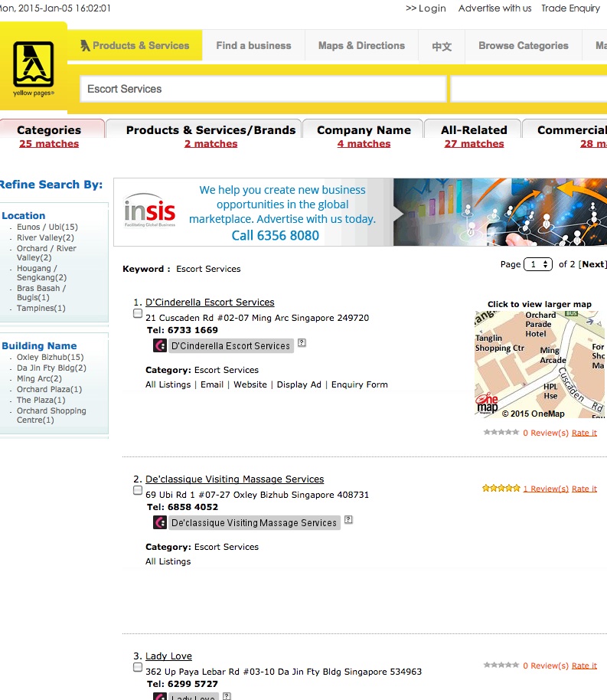The height and width of the screenshot is (700, 607).
Task: Go to Next results page
Action: tap(592, 264)
